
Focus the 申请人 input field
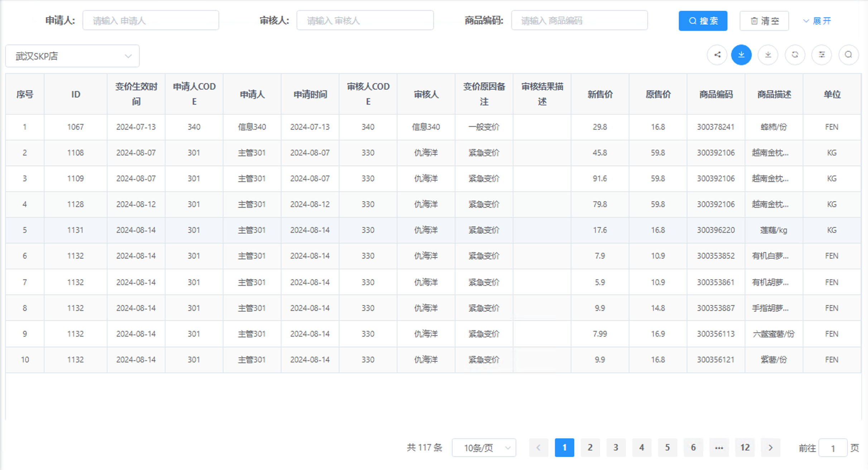[x=151, y=20]
